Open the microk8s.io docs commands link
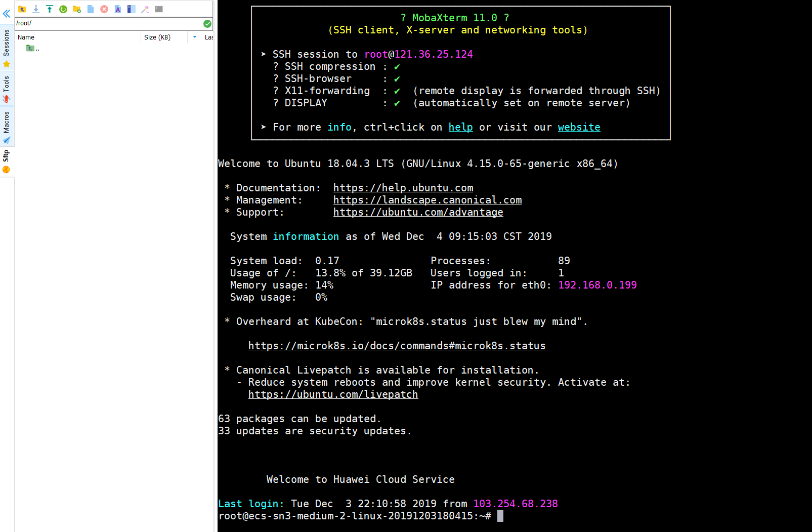812x532 pixels. point(397,346)
